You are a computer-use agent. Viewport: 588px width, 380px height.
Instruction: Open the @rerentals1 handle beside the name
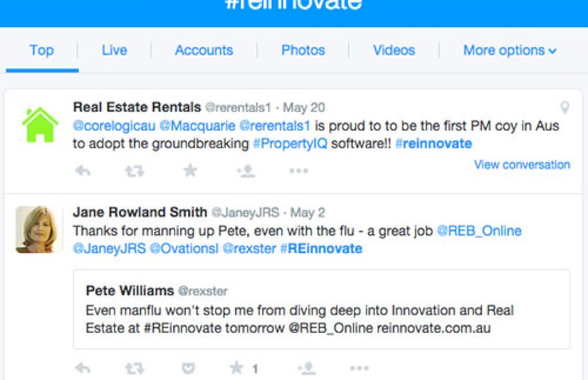(x=238, y=108)
